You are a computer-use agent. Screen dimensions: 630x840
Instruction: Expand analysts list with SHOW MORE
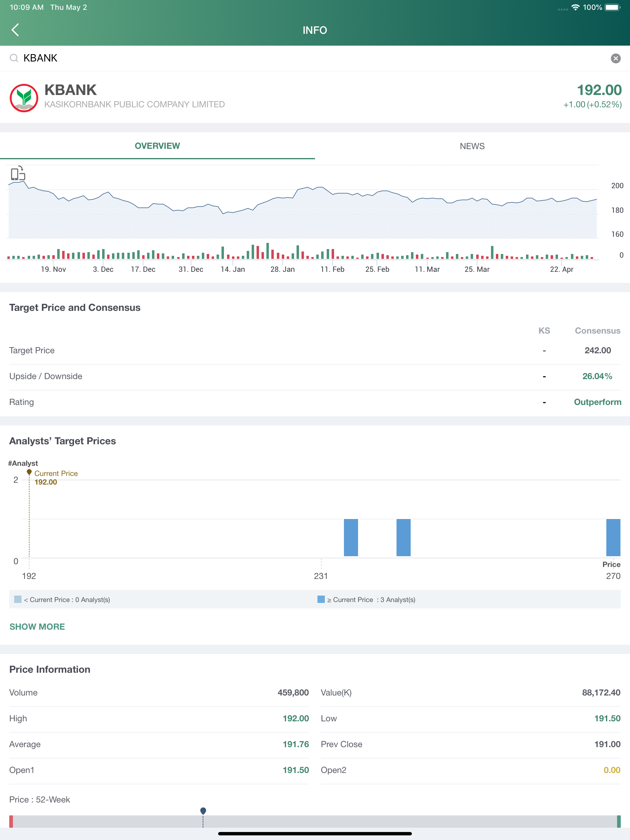click(37, 627)
